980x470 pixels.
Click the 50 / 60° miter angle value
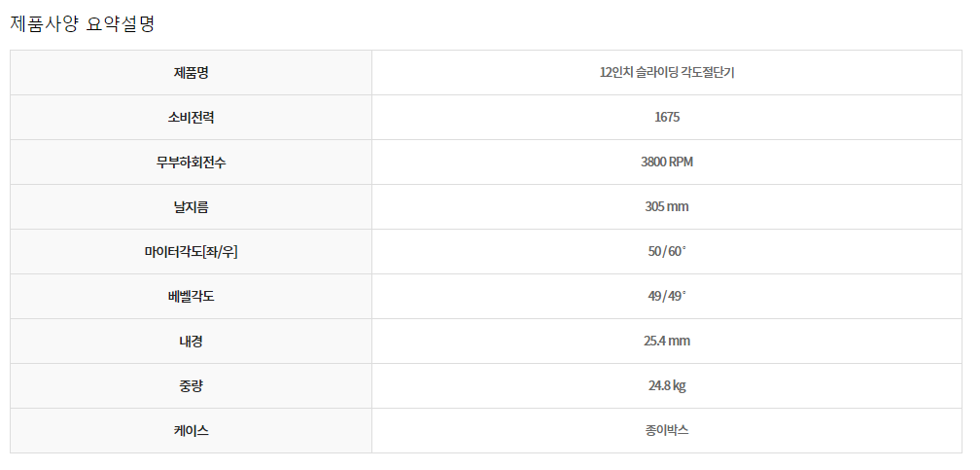[666, 252]
